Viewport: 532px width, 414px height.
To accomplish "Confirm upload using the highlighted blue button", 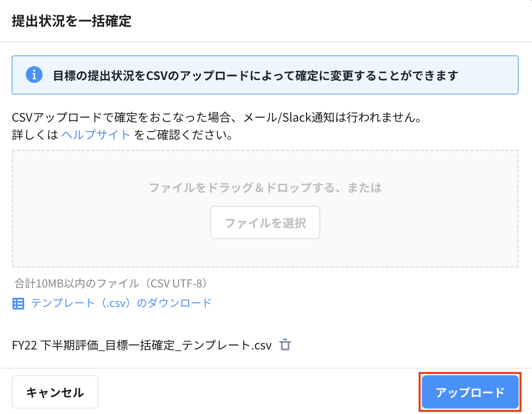I will (470, 392).
